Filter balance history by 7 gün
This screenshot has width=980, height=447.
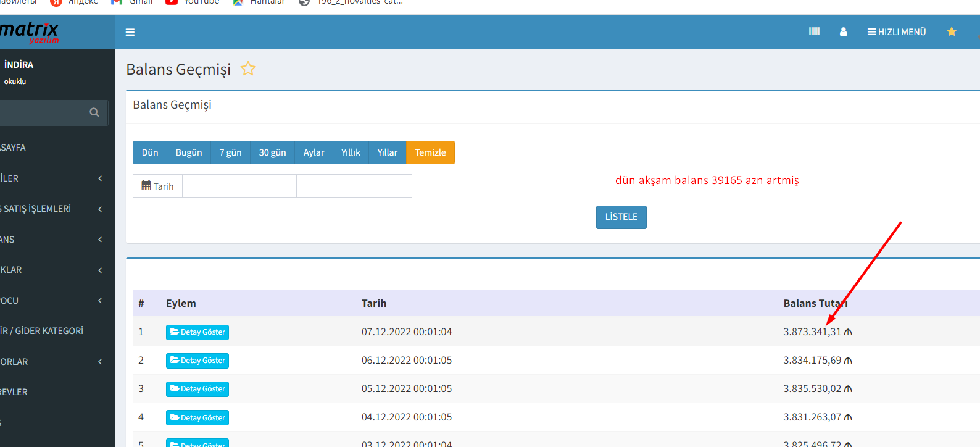click(x=230, y=152)
